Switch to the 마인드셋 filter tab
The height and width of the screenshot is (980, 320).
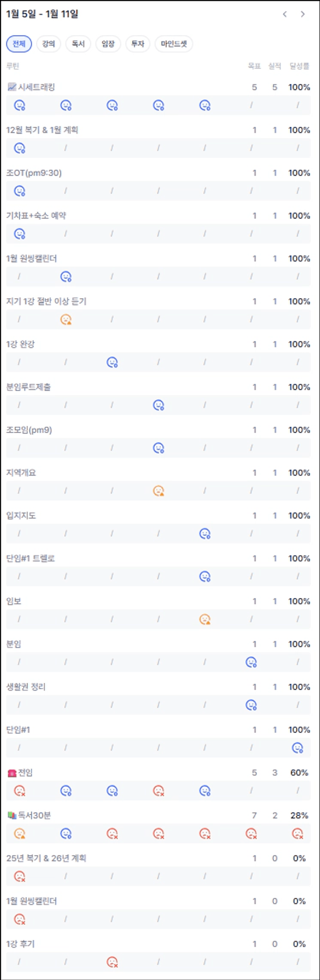point(174,44)
